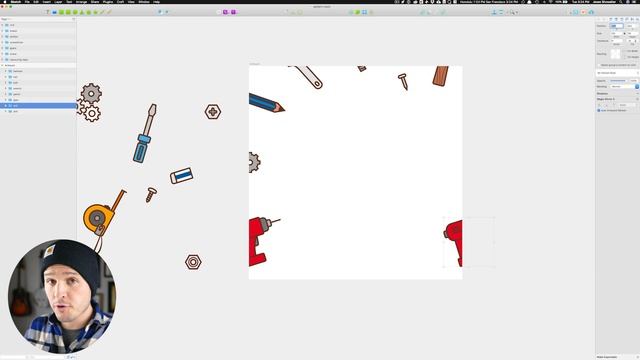The height and width of the screenshot is (360, 640).
Task: Adjust the Opacity slider in inspector
Action: coord(618,81)
